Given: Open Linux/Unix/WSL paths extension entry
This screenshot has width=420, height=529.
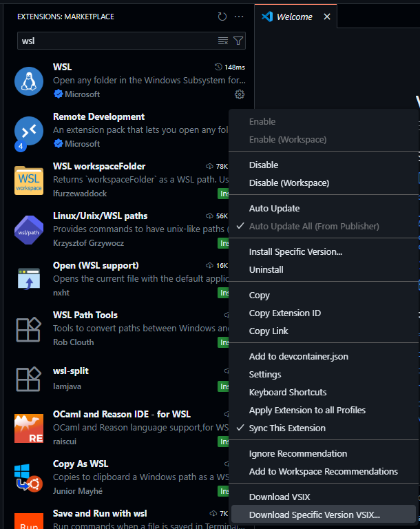Looking at the screenshot, I should click(x=116, y=230).
